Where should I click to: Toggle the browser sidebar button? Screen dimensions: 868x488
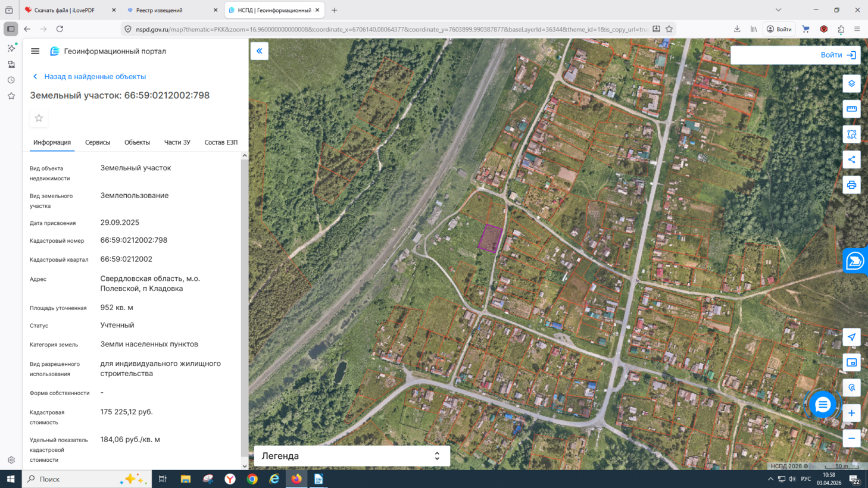(11, 29)
